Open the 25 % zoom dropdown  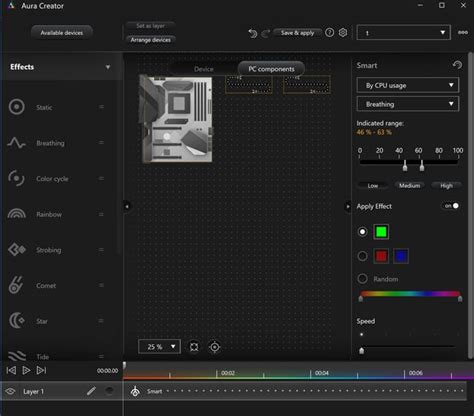(x=159, y=347)
